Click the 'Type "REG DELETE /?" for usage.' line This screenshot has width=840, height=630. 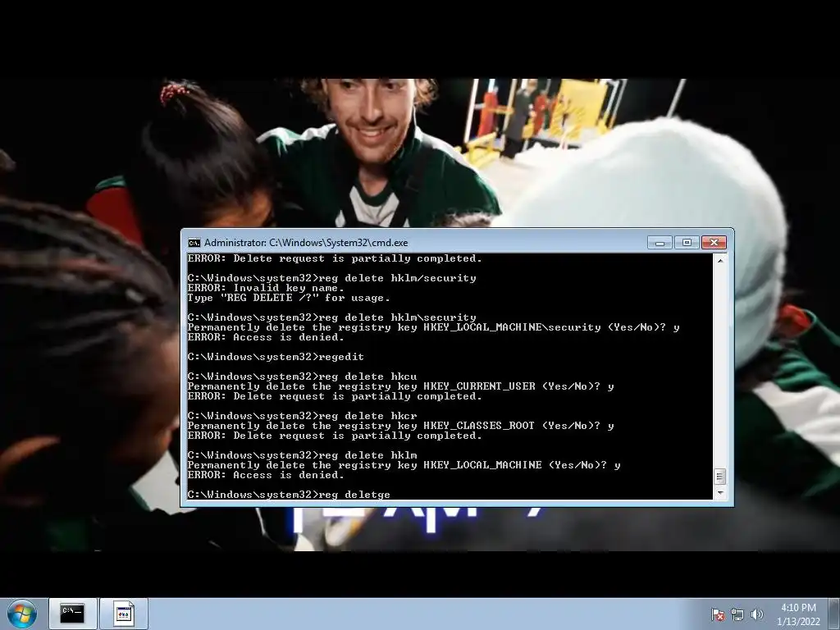point(289,297)
